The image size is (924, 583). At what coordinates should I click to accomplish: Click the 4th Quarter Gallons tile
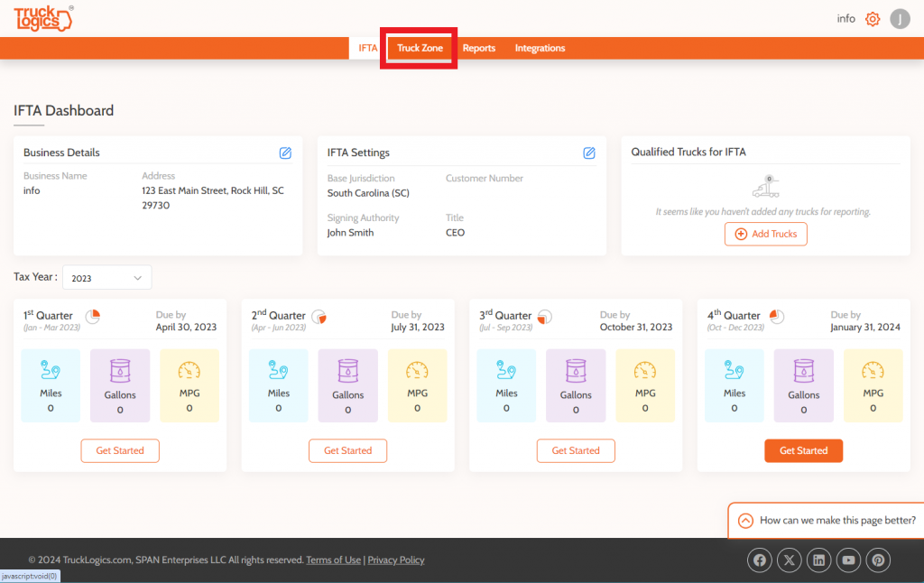(x=804, y=385)
